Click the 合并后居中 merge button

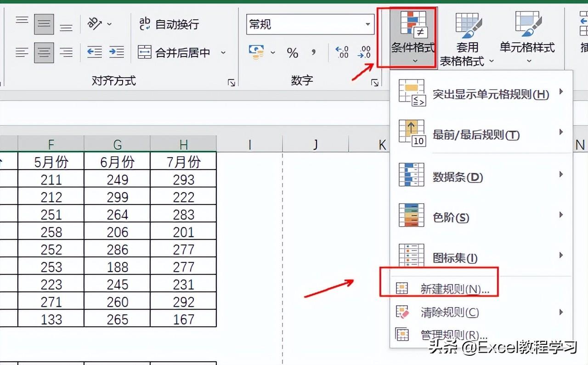tap(174, 52)
